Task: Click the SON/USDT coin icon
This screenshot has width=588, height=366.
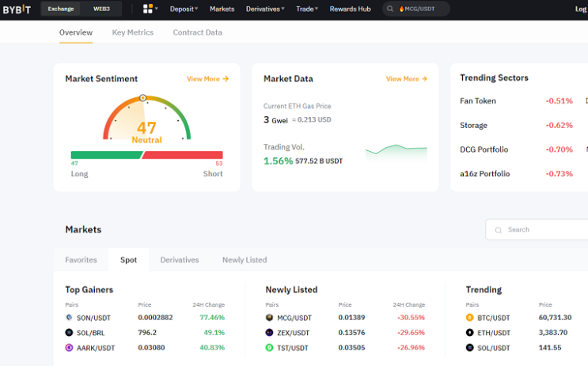Action: pos(69,318)
